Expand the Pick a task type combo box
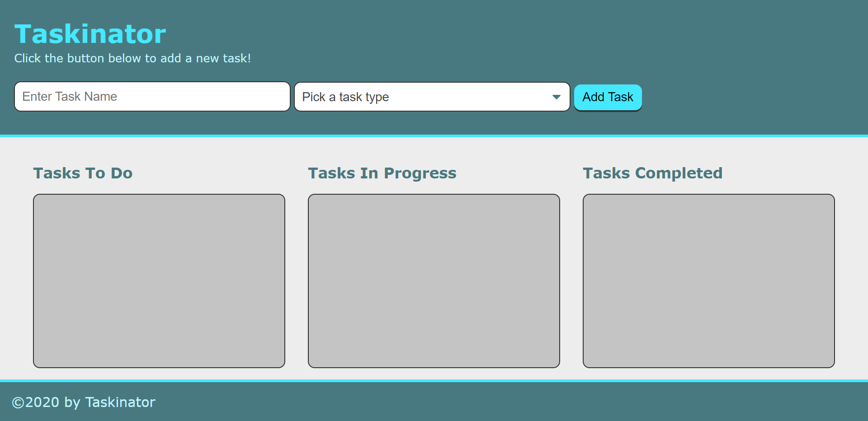Screen dimensions: 868x421 coord(432,97)
